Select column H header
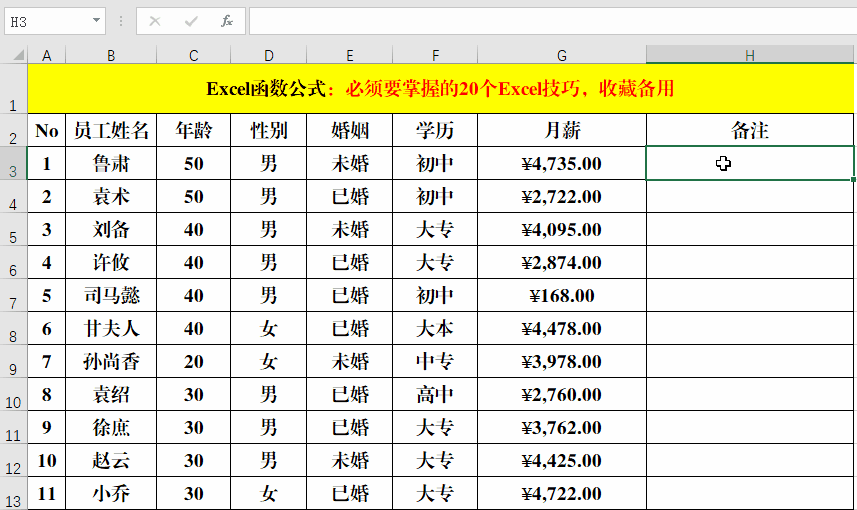This screenshot has height=510, width=857. tap(750, 55)
